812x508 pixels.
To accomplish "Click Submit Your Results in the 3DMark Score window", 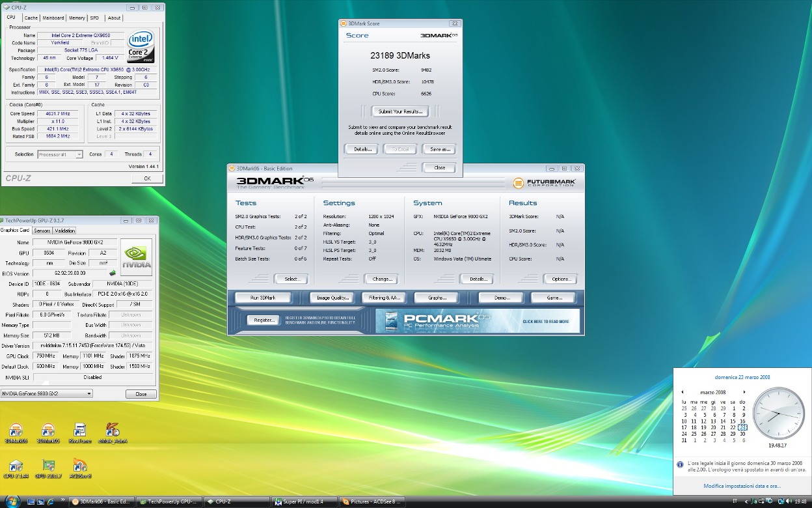I will (x=401, y=111).
